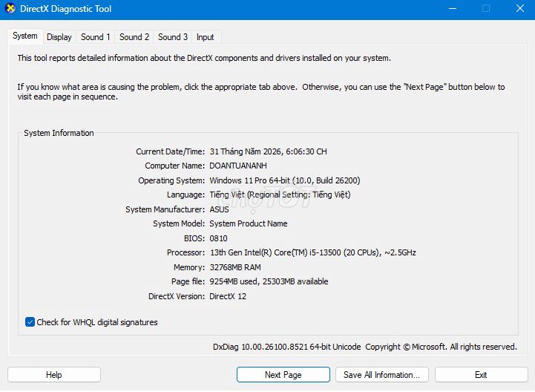Click the Computer Name value DOANTUANANH
535x392 pixels.
pyautogui.click(x=238, y=166)
